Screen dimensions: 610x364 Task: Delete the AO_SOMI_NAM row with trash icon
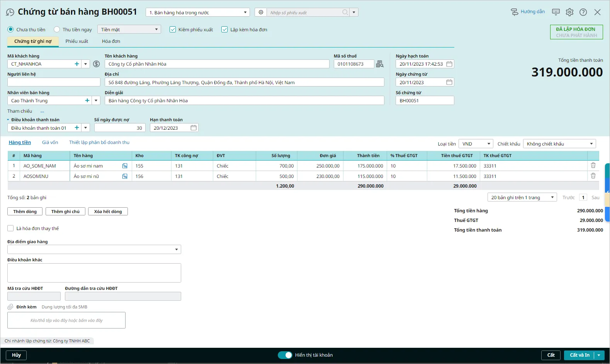(x=593, y=166)
